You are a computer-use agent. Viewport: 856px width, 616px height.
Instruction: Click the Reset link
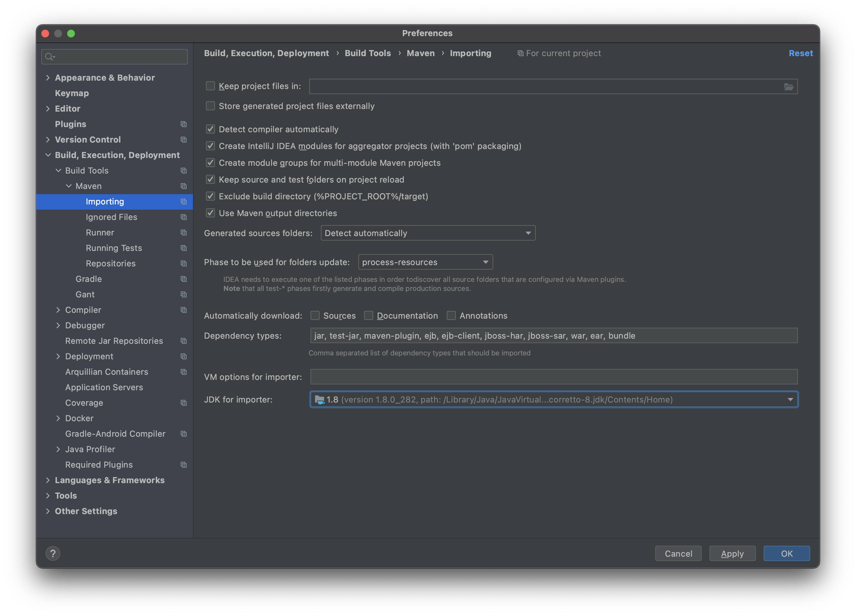point(800,53)
